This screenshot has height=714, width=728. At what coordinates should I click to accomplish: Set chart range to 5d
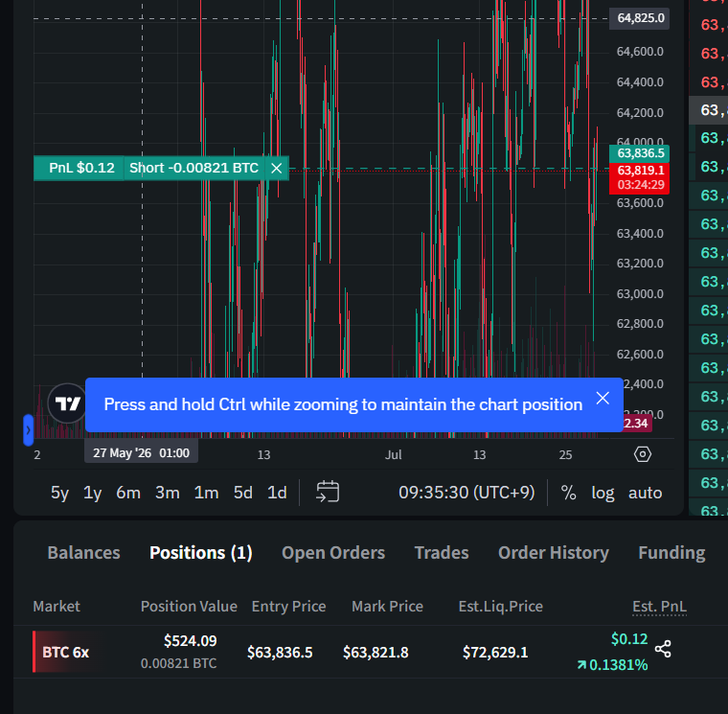[x=242, y=493]
